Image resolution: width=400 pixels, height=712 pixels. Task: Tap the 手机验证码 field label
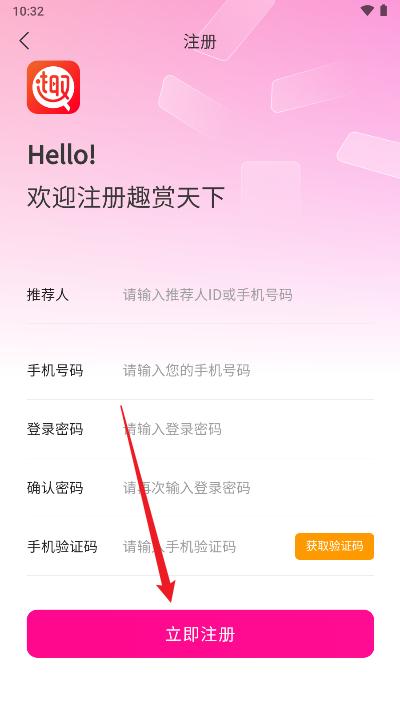pos(62,546)
